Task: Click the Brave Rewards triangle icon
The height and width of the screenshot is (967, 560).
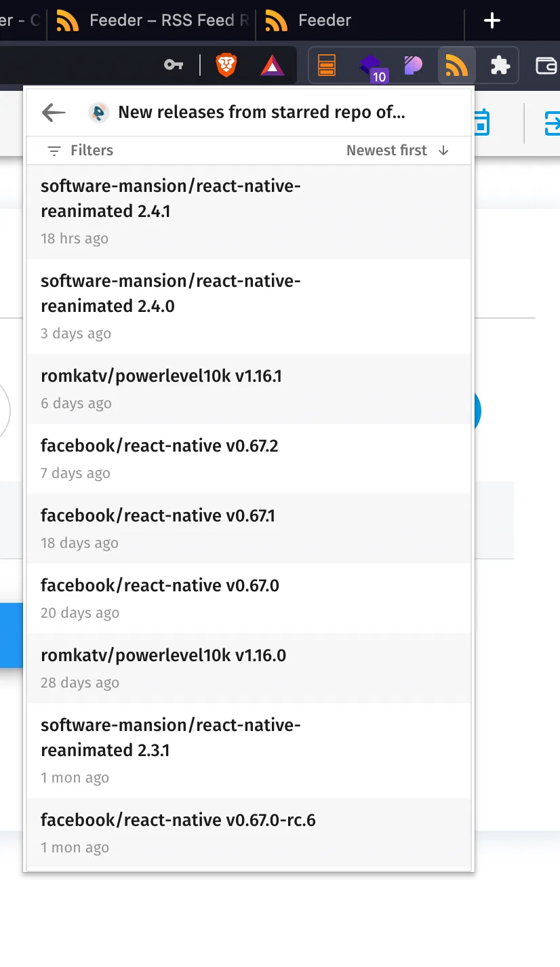Action: tap(272, 65)
